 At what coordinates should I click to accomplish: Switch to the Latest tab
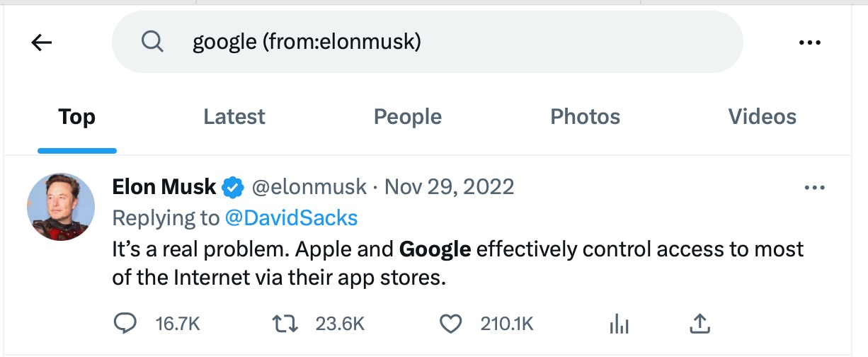pyautogui.click(x=234, y=117)
